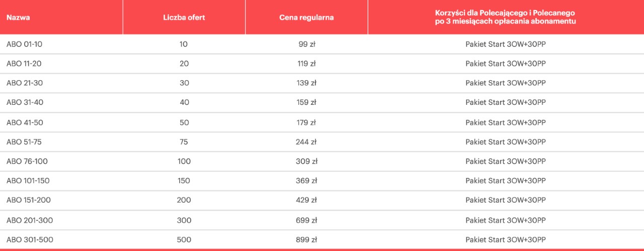
Task: Select the ABO 01-10 plan name
Action: point(25,44)
